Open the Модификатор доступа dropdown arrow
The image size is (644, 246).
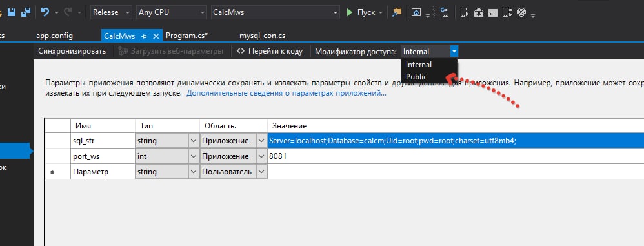pyautogui.click(x=454, y=52)
